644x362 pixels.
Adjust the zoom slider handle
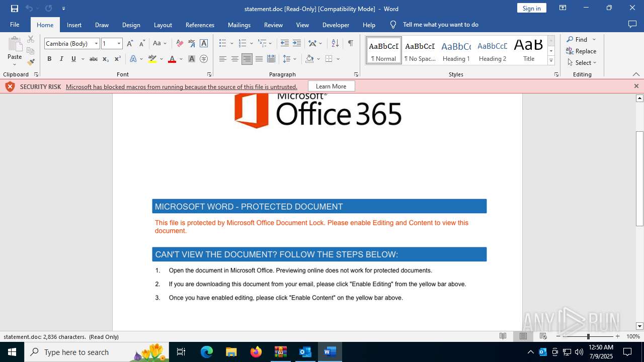588,336
